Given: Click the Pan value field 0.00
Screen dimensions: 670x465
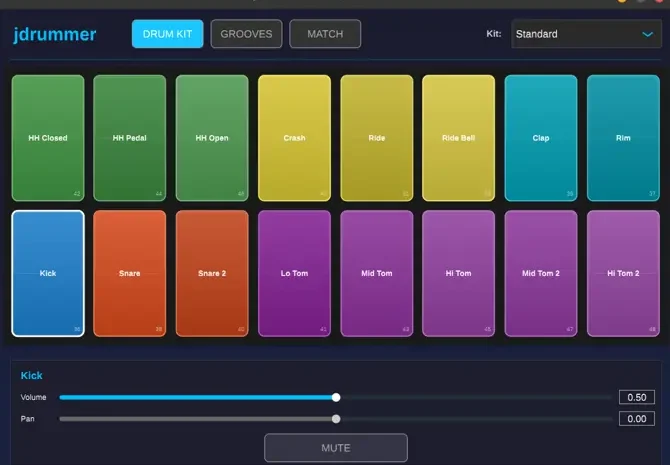Looking at the screenshot, I should 637,419.
